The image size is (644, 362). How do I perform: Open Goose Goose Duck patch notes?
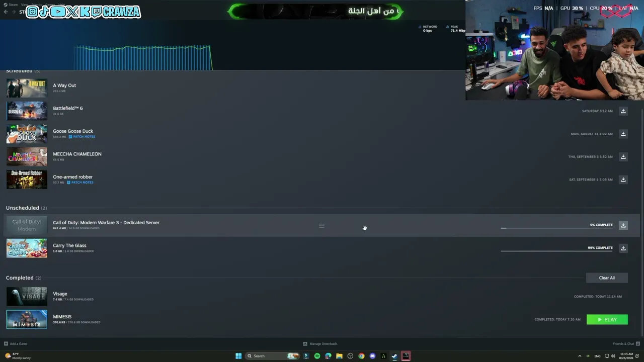coord(81,137)
